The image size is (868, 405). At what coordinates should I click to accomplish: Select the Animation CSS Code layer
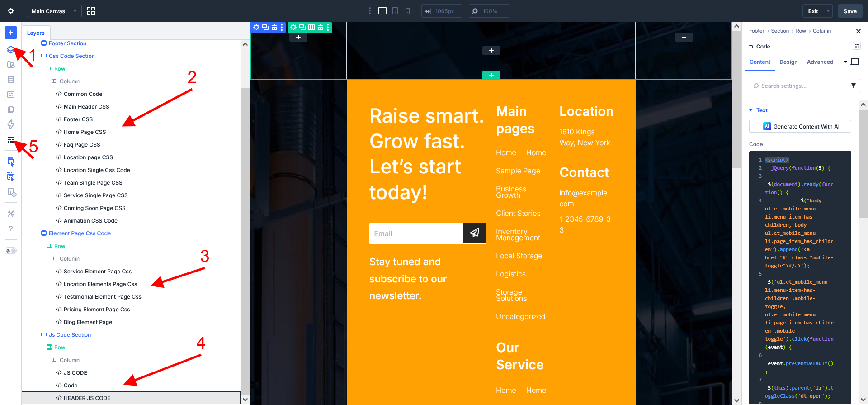tap(90, 220)
